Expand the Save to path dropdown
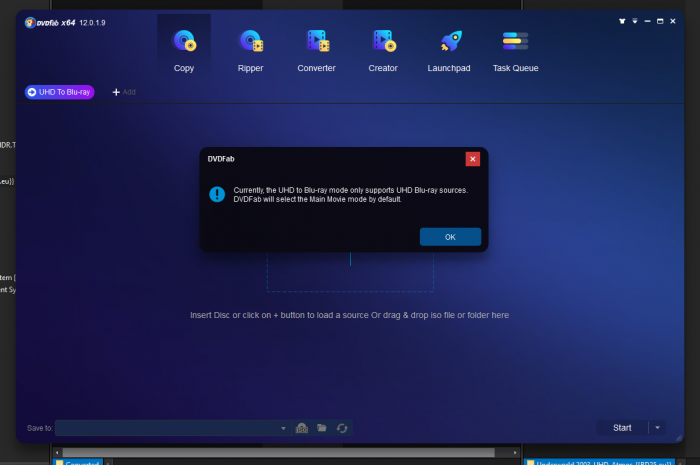 283,428
